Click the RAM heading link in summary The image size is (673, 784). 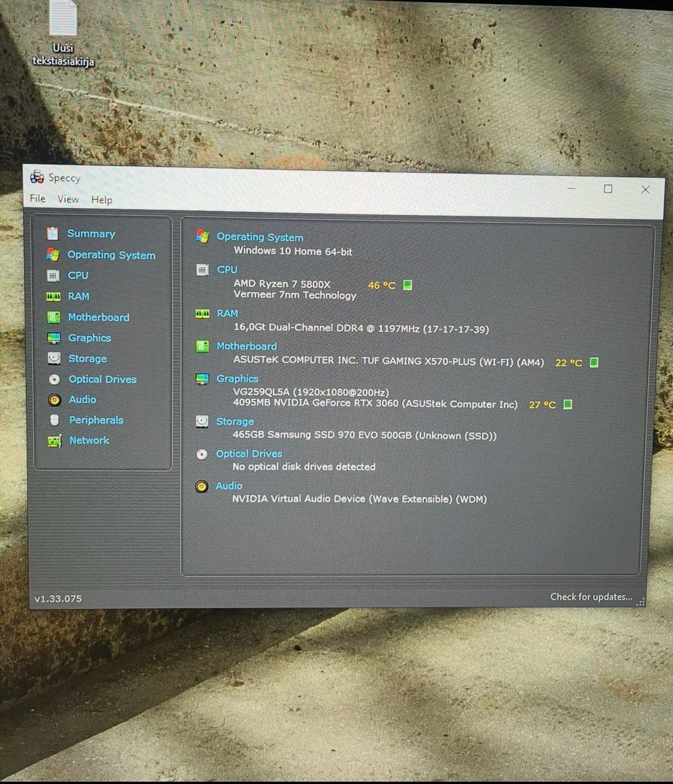[x=227, y=313]
